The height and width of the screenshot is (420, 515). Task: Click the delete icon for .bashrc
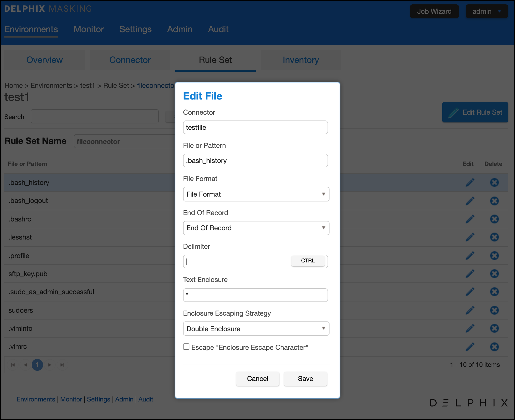click(x=494, y=219)
